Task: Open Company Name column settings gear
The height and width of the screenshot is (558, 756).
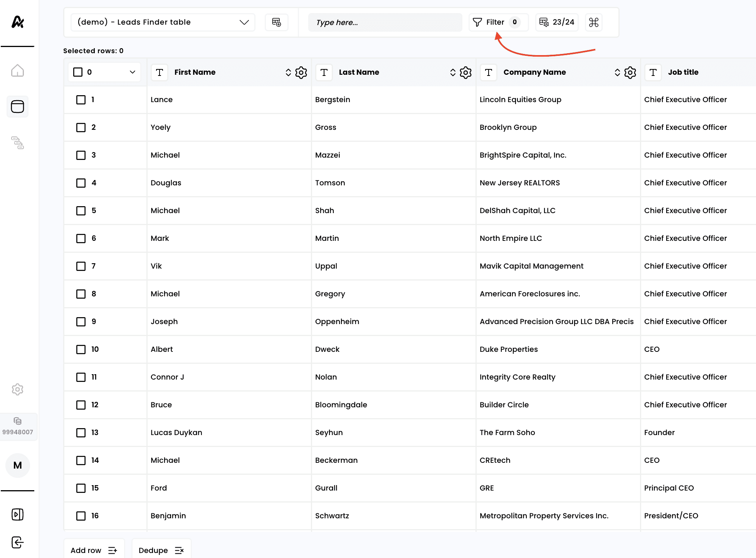Action: [x=630, y=72]
